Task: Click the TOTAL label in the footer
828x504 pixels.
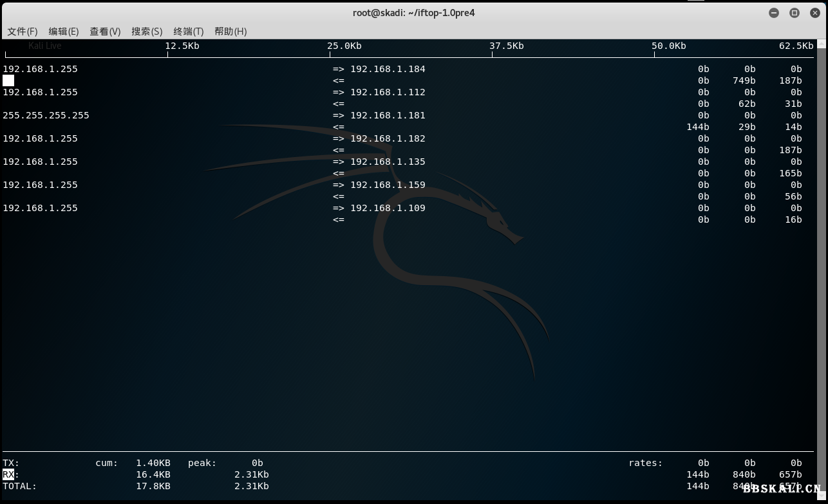Action: point(19,486)
